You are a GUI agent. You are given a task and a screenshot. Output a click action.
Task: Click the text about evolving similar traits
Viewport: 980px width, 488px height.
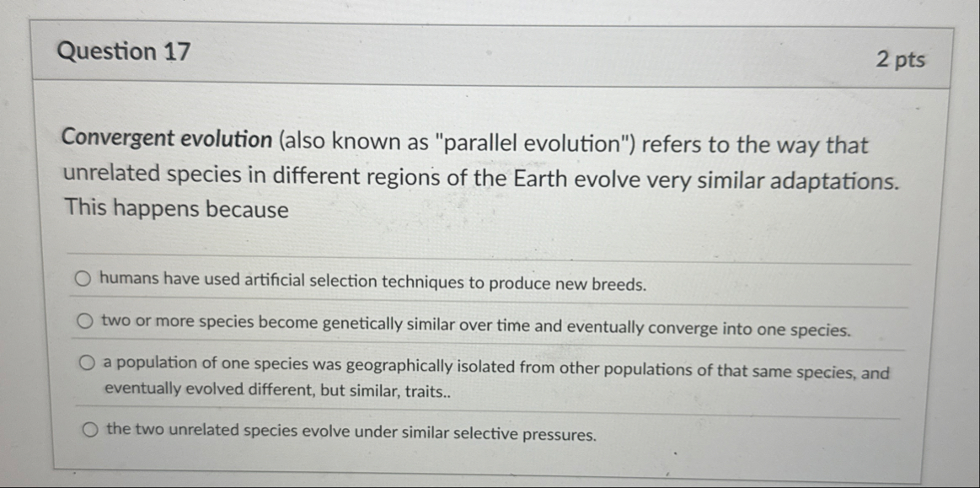click(x=278, y=390)
